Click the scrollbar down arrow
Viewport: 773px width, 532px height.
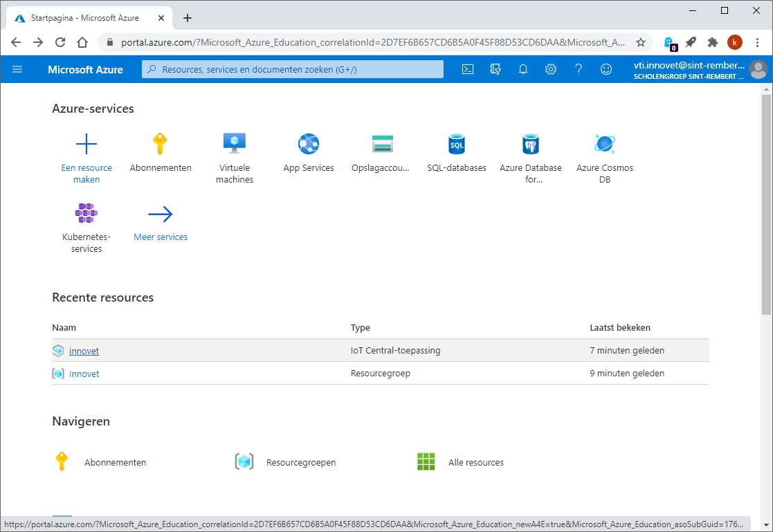click(x=766, y=524)
